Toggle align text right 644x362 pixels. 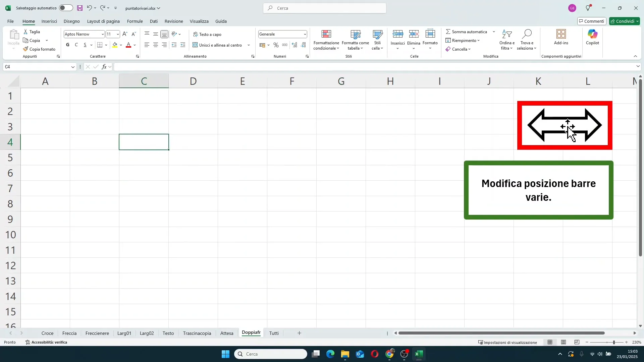coord(164,45)
